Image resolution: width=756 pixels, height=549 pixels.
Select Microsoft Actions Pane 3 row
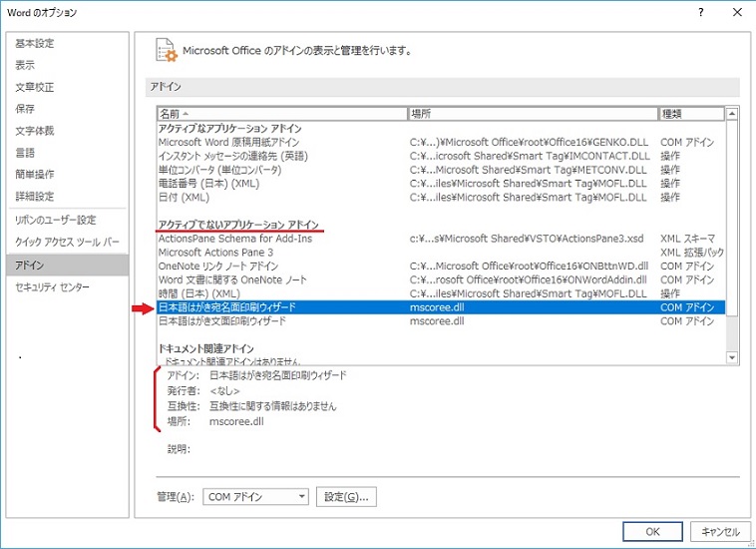(x=441, y=253)
